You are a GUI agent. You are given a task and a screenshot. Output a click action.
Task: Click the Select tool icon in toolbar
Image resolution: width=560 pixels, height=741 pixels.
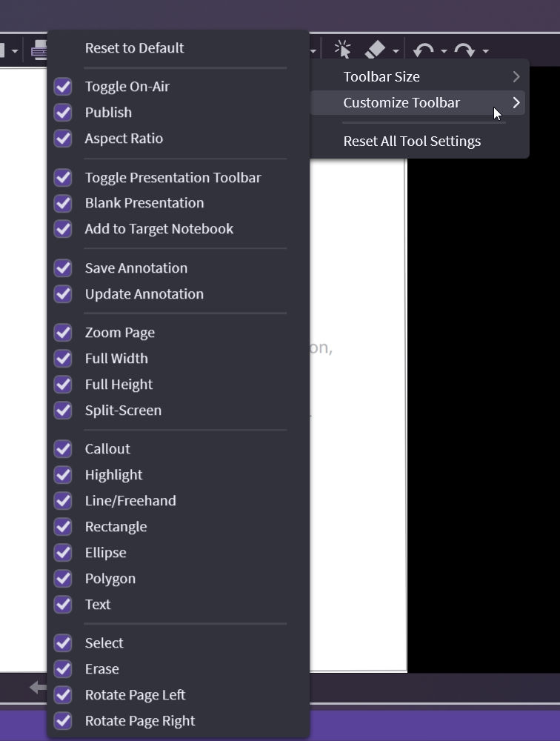point(342,50)
